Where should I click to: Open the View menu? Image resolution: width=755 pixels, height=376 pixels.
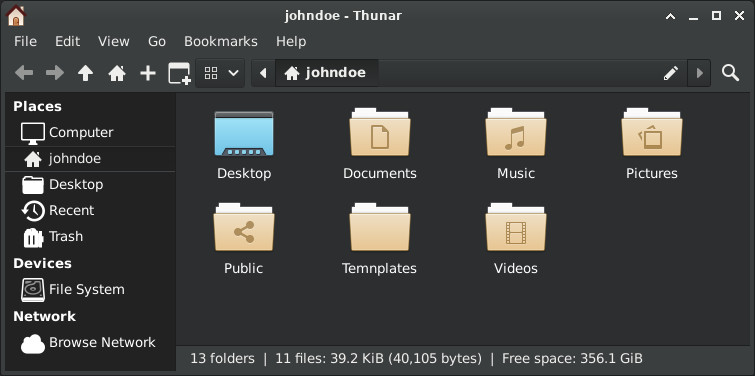tap(114, 41)
